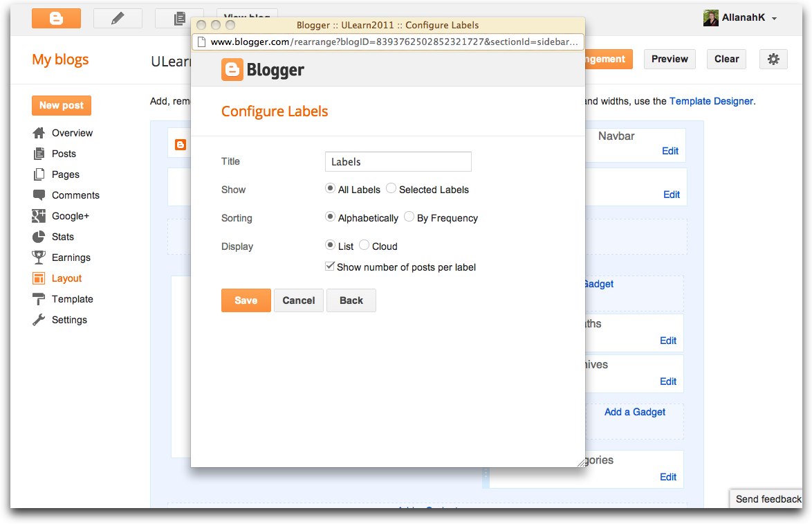Open the Blogger home icon
Screen dimensions: 812x524
56,18
